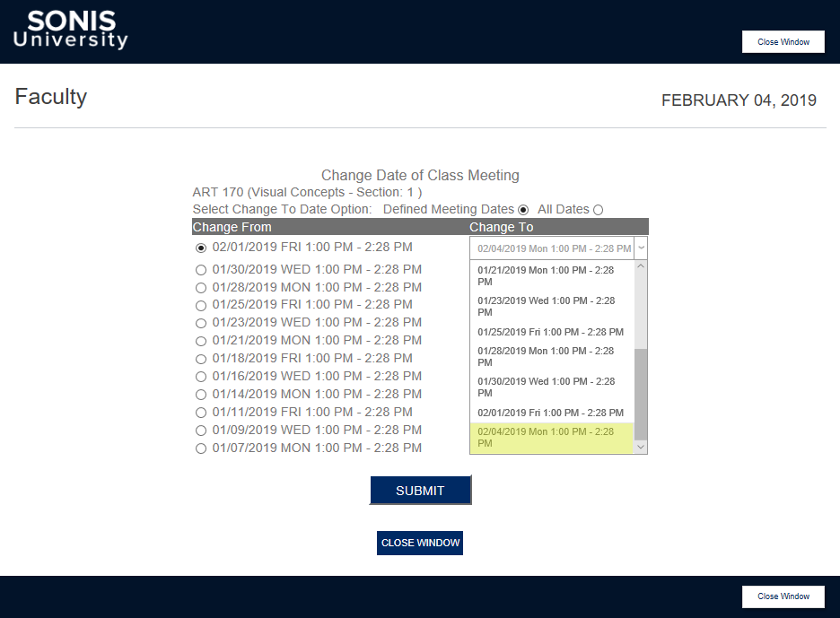This screenshot has width=840, height=618.
Task: Click Close Window in the top right
Action: coord(783,41)
